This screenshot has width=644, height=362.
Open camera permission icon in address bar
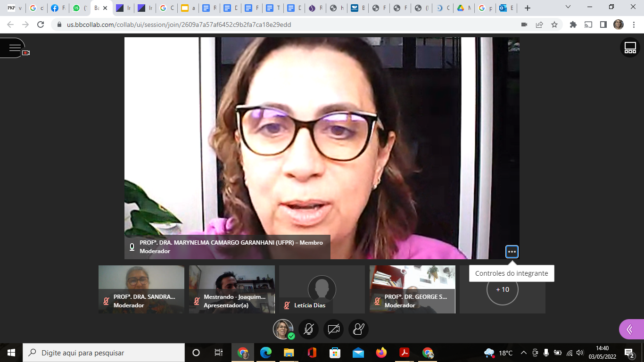pyautogui.click(x=524, y=25)
